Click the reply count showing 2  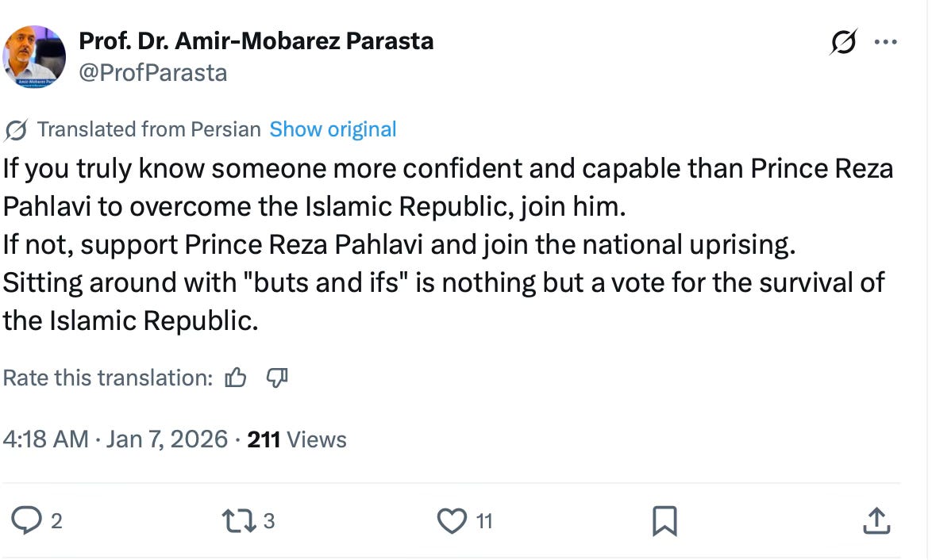[x=56, y=521]
